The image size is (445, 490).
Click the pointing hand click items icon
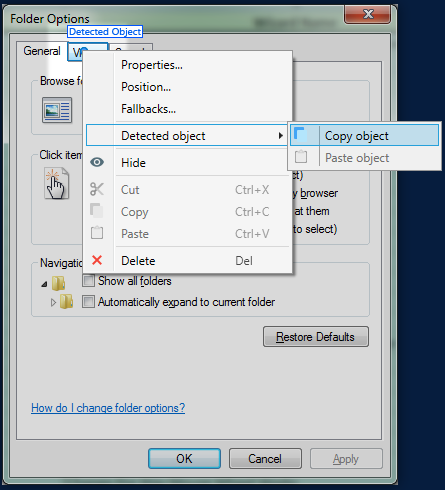click(x=57, y=184)
